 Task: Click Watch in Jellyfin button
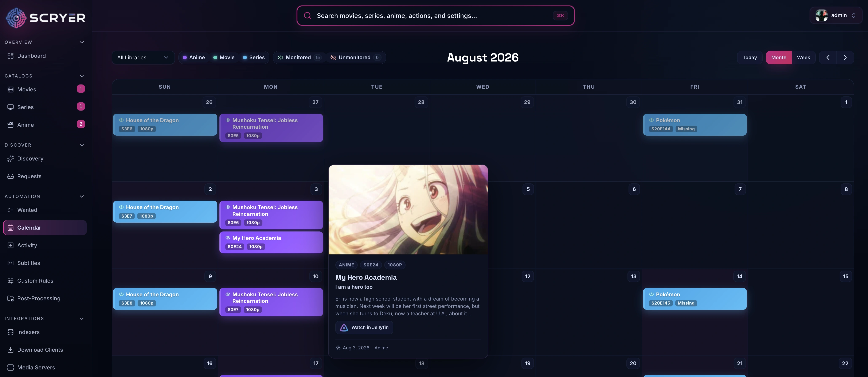(x=364, y=328)
